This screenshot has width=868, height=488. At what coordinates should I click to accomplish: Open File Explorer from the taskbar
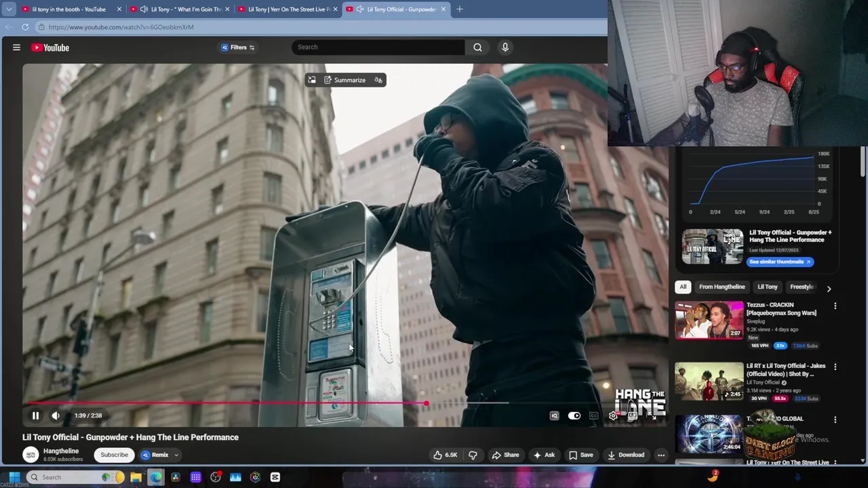click(136, 477)
